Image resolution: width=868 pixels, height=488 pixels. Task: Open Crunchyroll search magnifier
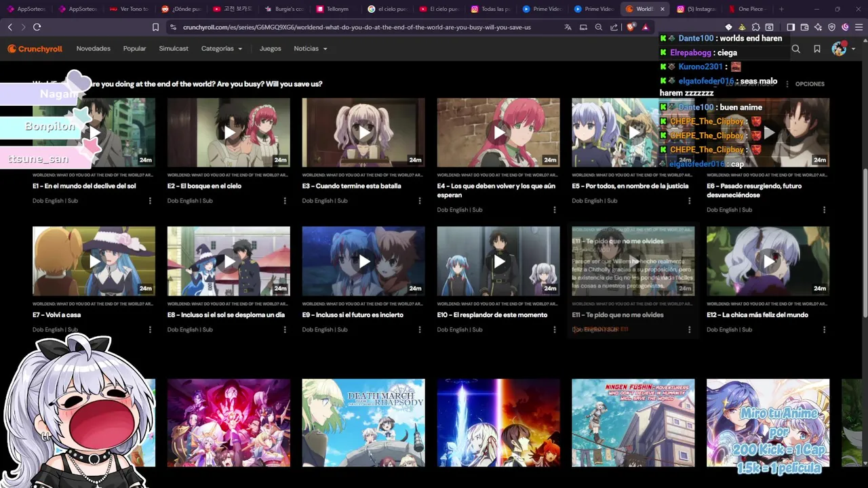click(796, 49)
